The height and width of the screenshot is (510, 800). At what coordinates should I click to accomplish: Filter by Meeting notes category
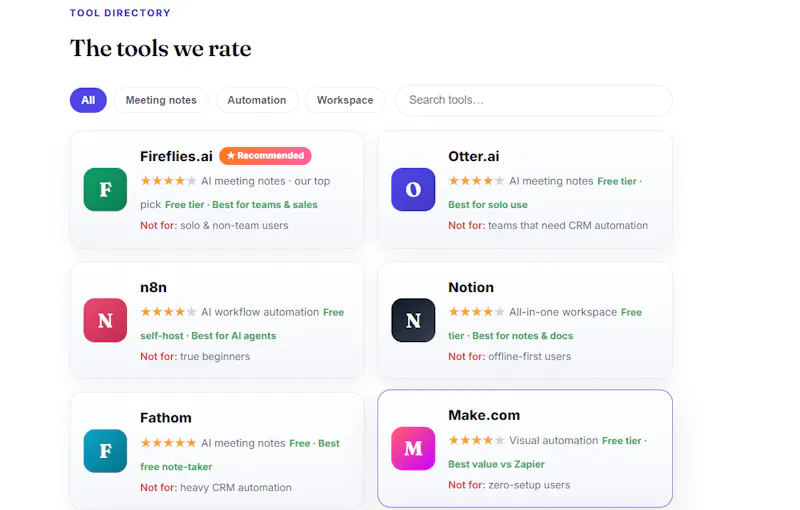161,100
